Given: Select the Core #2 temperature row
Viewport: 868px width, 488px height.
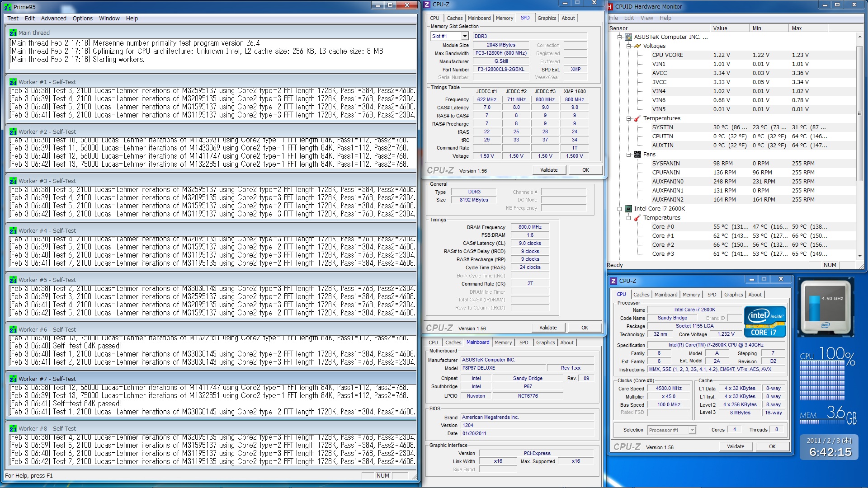Looking at the screenshot, I should coord(740,245).
